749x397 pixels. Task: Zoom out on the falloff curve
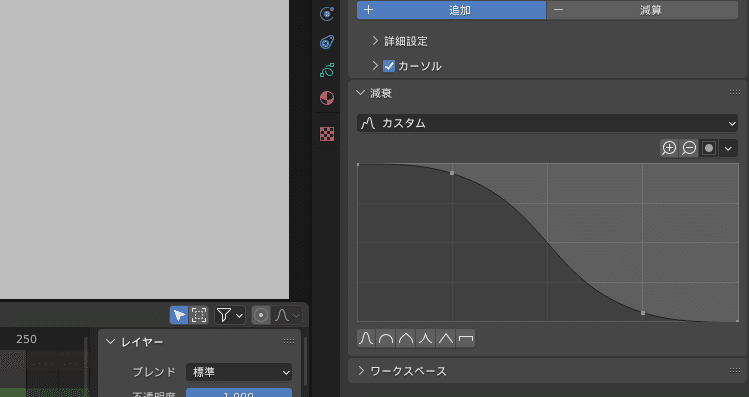[x=689, y=148]
